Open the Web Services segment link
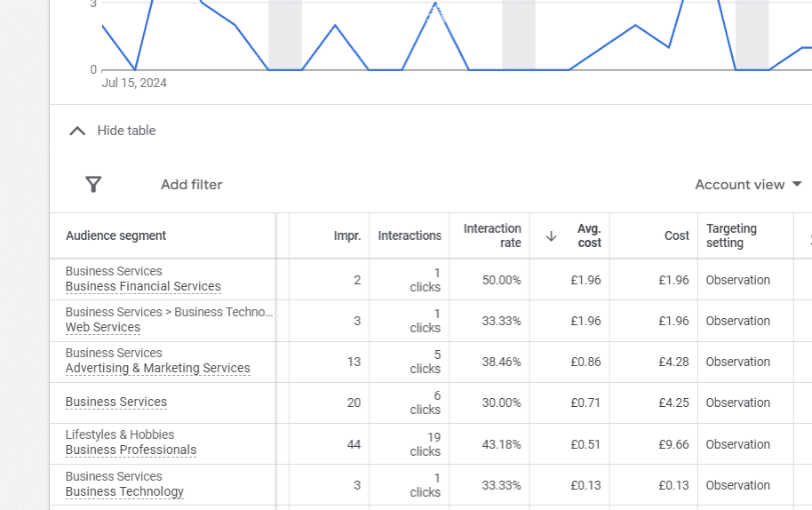 pyautogui.click(x=103, y=328)
